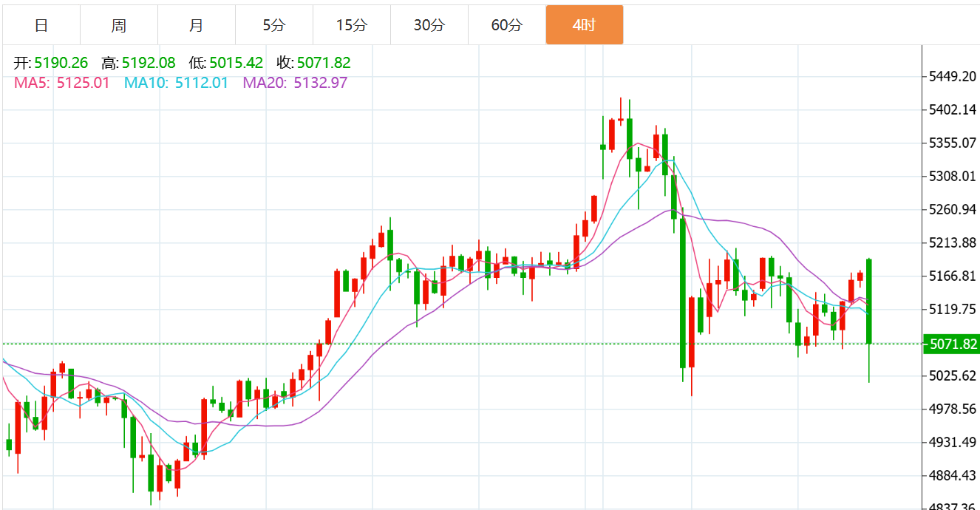Click the 5166.81 price axis label

953,276
